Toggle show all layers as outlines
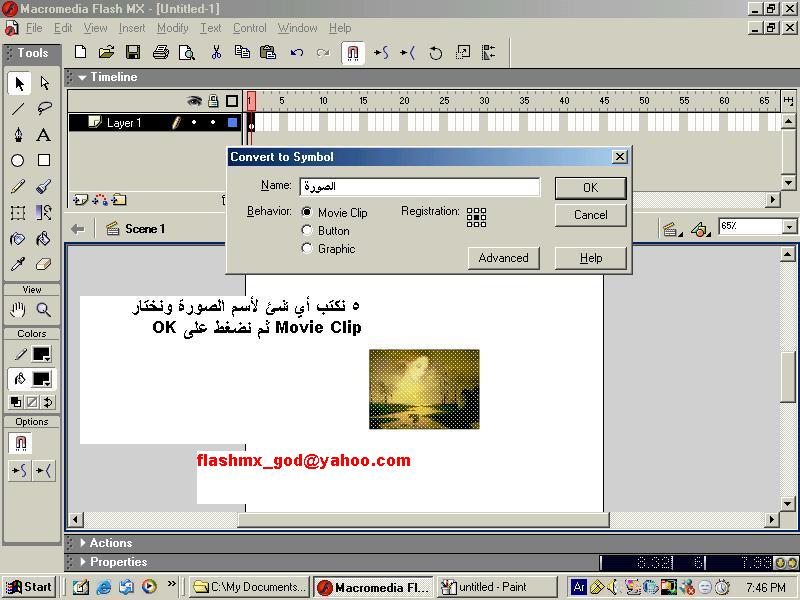 coord(232,101)
